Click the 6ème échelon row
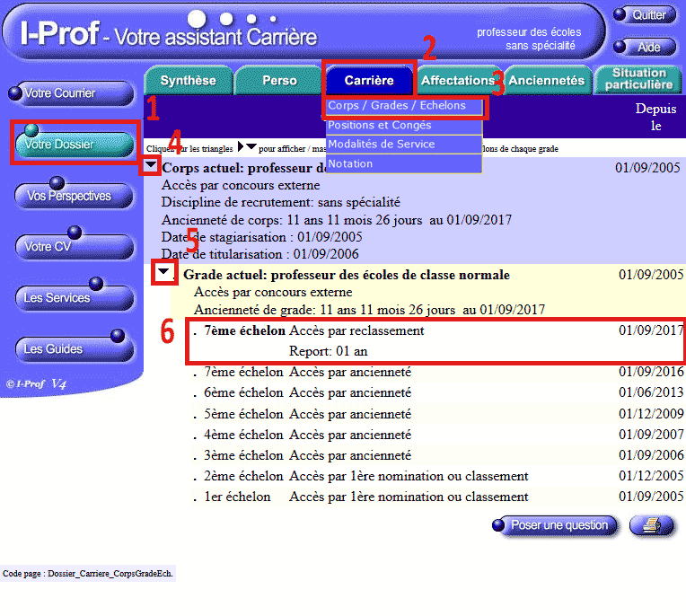Viewport: 686px width, 616px height. pyautogui.click(x=437, y=393)
